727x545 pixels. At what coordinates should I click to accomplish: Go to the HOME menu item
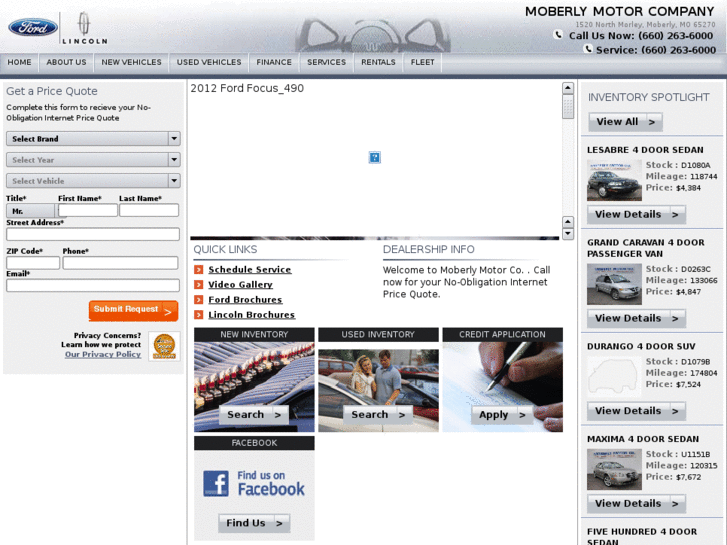[x=19, y=62]
